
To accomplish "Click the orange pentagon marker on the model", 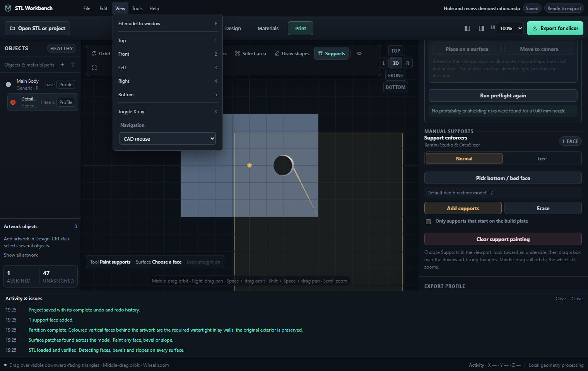I will pos(250,165).
